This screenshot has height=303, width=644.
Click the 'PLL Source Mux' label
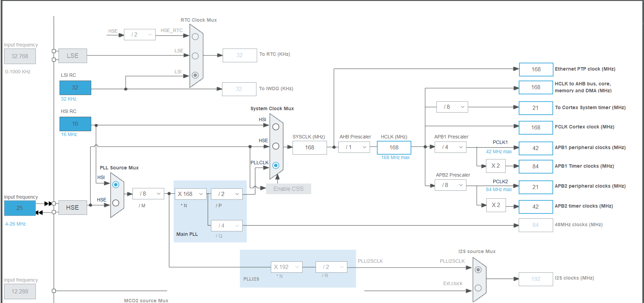point(119,168)
